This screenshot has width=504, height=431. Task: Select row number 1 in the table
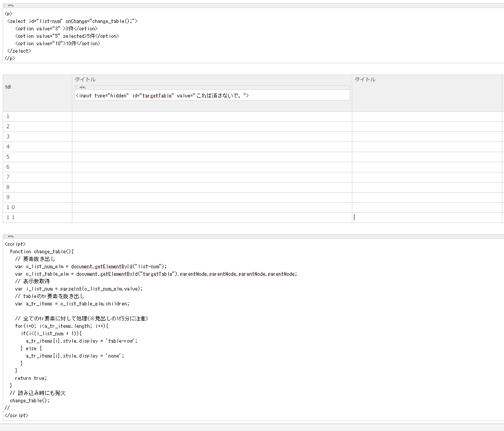(7, 116)
